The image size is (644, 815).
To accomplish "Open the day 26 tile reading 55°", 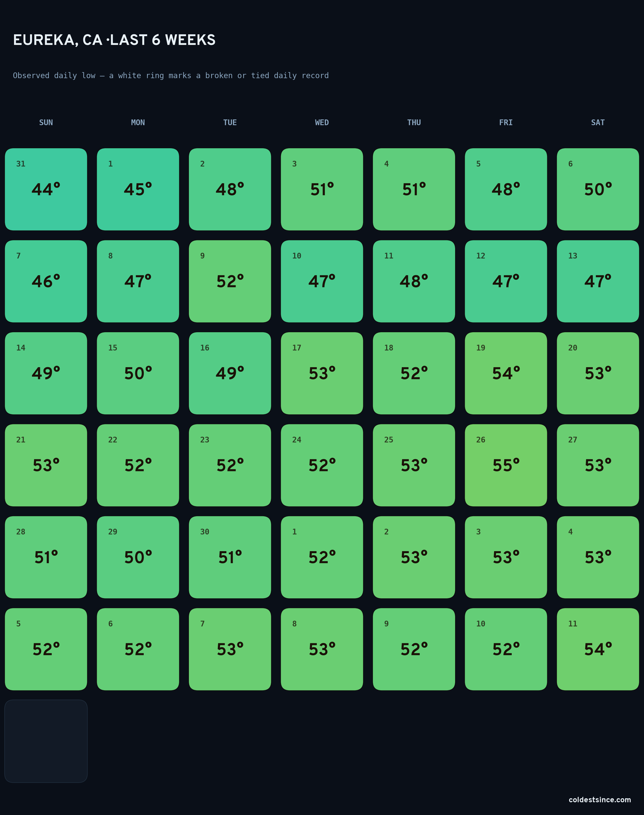I will pos(506,465).
